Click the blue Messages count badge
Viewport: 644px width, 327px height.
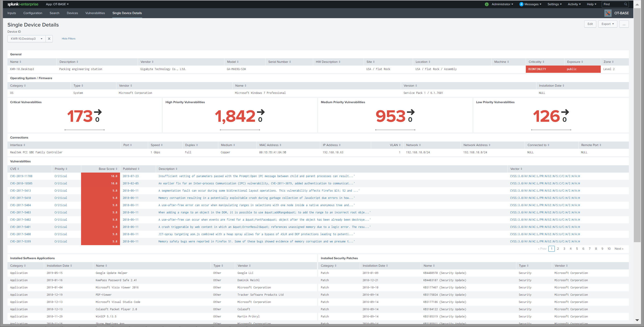(521, 4)
